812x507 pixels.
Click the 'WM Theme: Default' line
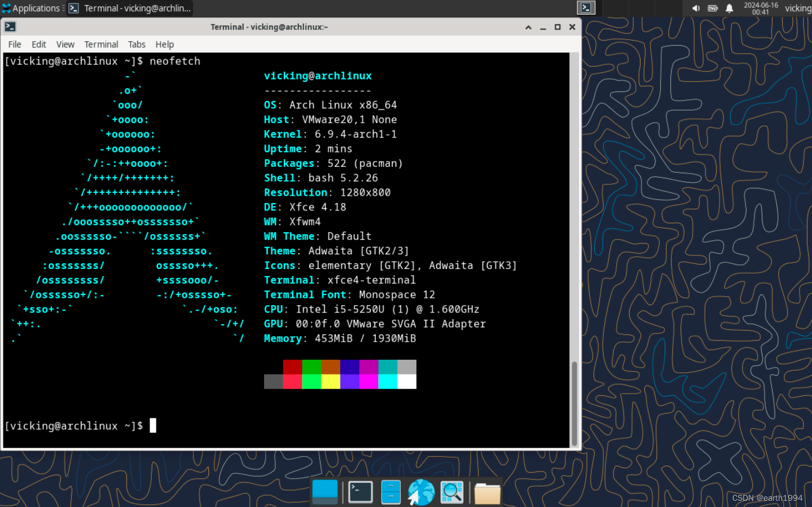click(x=318, y=236)
